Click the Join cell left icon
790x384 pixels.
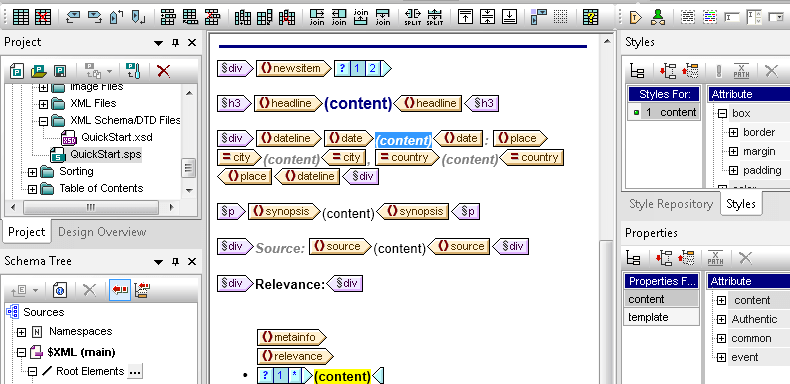click(339, 17)
